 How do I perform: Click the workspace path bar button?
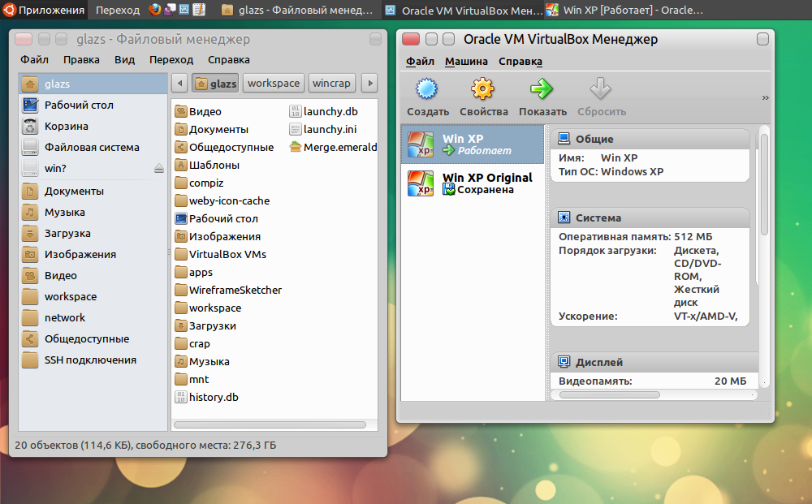[274, 84]
